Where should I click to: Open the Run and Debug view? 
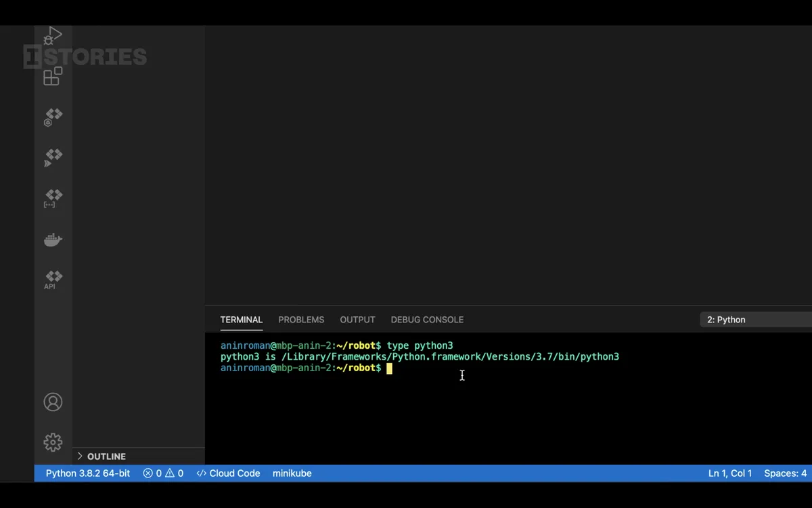[53, 35]
